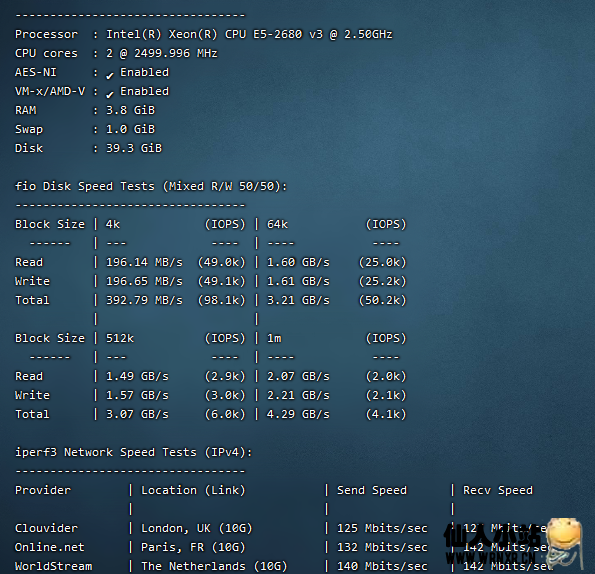The height and width of the screenshot is (574, 595).
Task: Click the provider name 'WorldStream'
Action: pos(54,566)
